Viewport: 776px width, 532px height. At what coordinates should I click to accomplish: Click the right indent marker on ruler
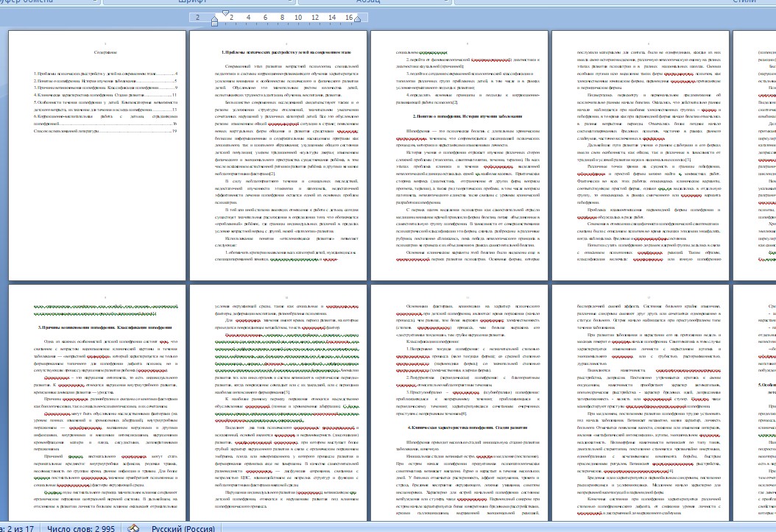pyautogui.click(x=359, y=20)
